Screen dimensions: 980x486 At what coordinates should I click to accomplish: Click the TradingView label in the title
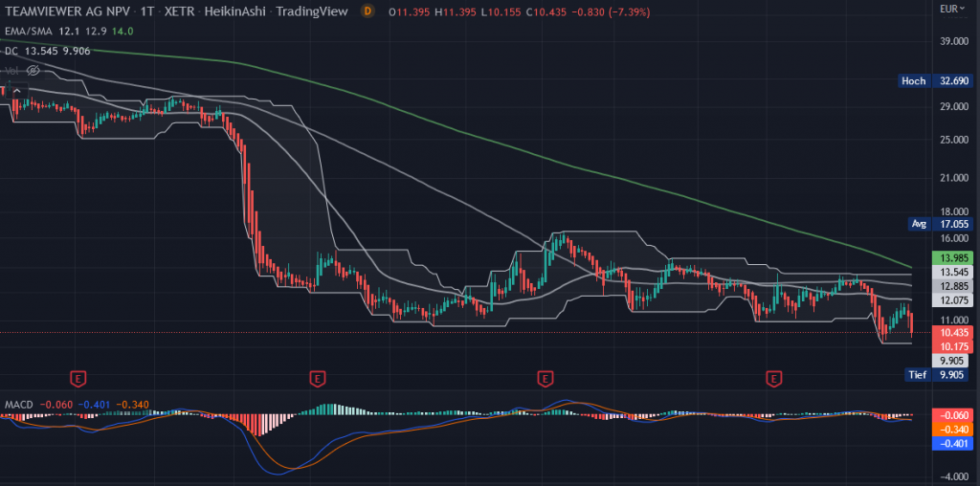click(x=314, y=11)
